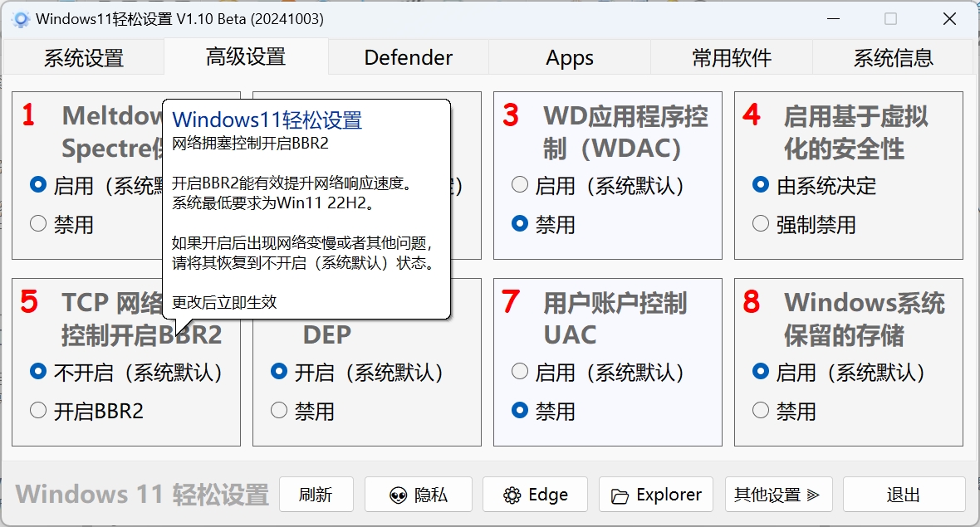
Task: Select 禁用 under WD应用程序控制
Action: pyautogui.click(x=543, y=224)
